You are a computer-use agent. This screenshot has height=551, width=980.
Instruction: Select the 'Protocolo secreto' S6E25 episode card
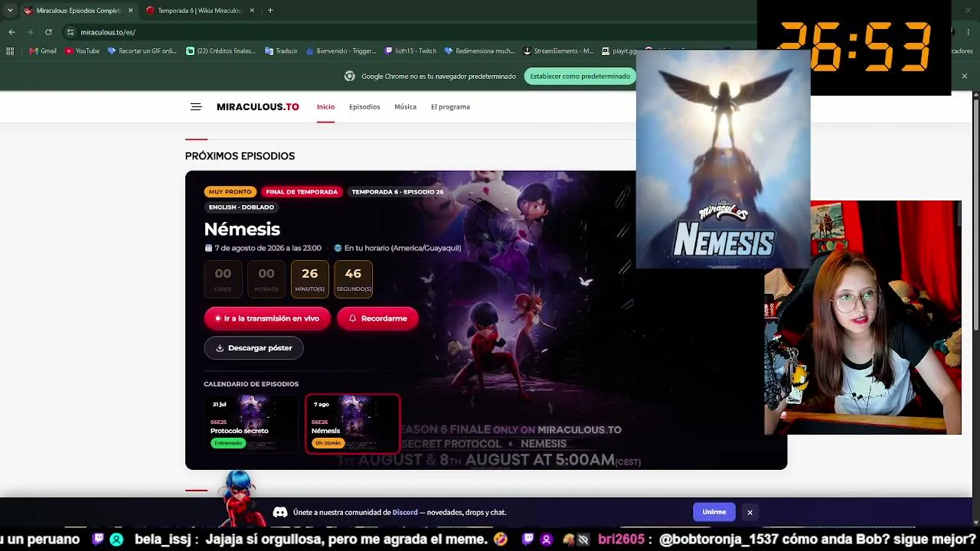point(251,423)
